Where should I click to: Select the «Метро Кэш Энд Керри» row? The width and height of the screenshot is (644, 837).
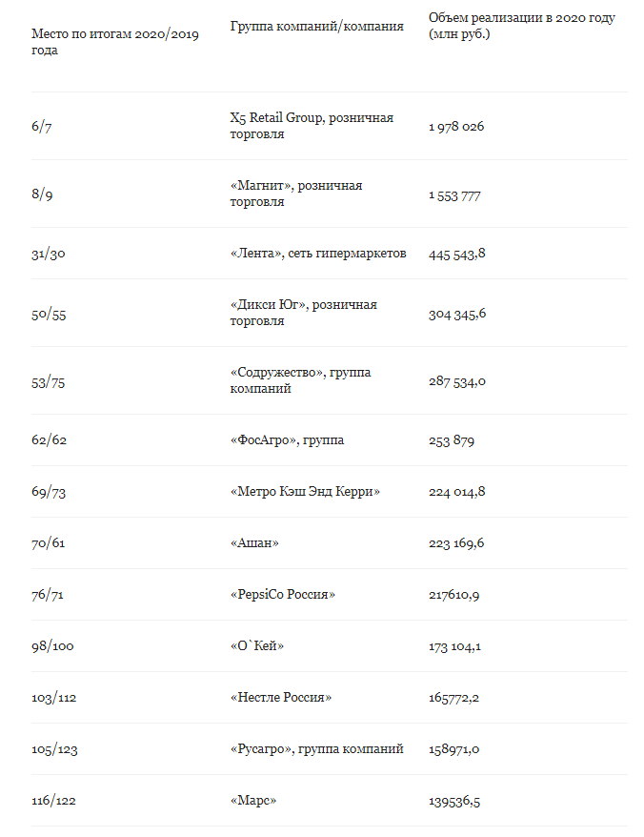click(x=330, y=491)
